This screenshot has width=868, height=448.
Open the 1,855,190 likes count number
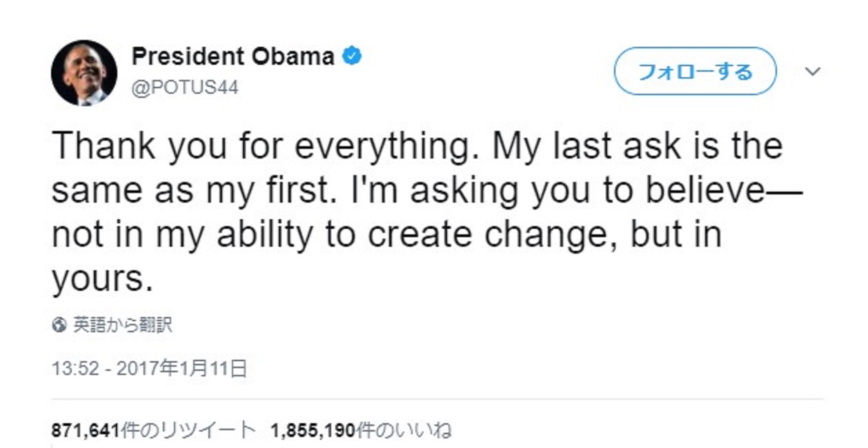pyautogui.click(x=313, y=431)
